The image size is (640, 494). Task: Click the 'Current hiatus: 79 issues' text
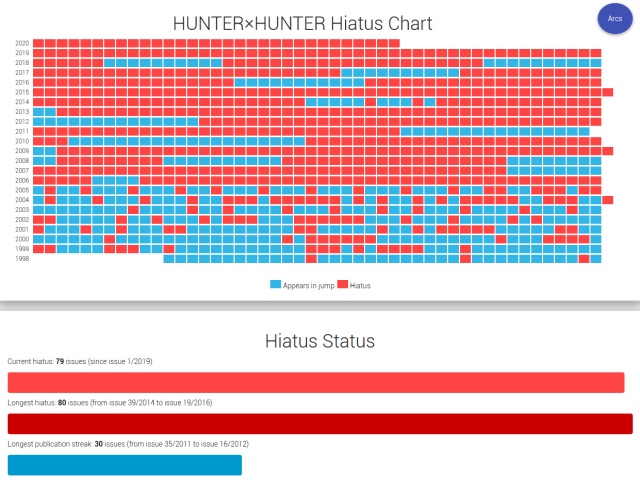point(79,361)
